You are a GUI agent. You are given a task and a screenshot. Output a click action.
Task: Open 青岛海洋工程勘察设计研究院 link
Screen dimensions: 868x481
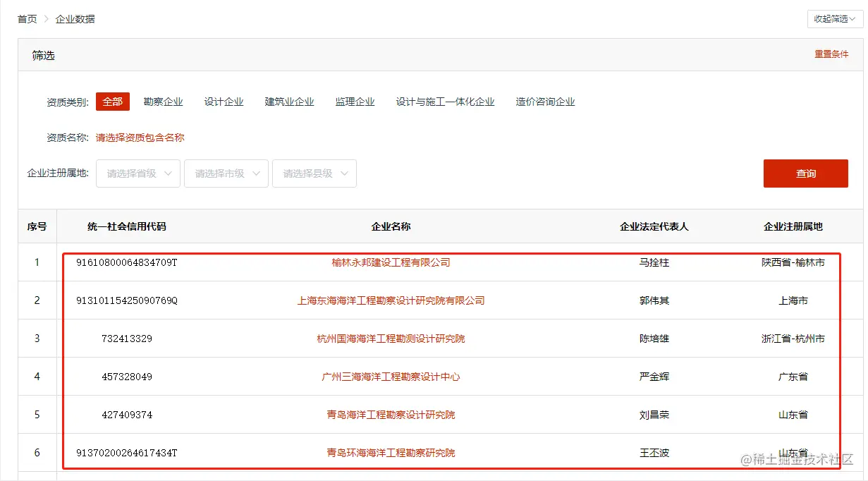pyautogui.click(x=391, y=415)
